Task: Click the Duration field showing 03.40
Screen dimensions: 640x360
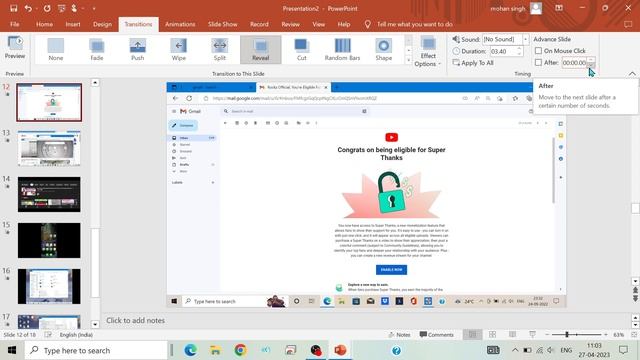Action: 504,51
